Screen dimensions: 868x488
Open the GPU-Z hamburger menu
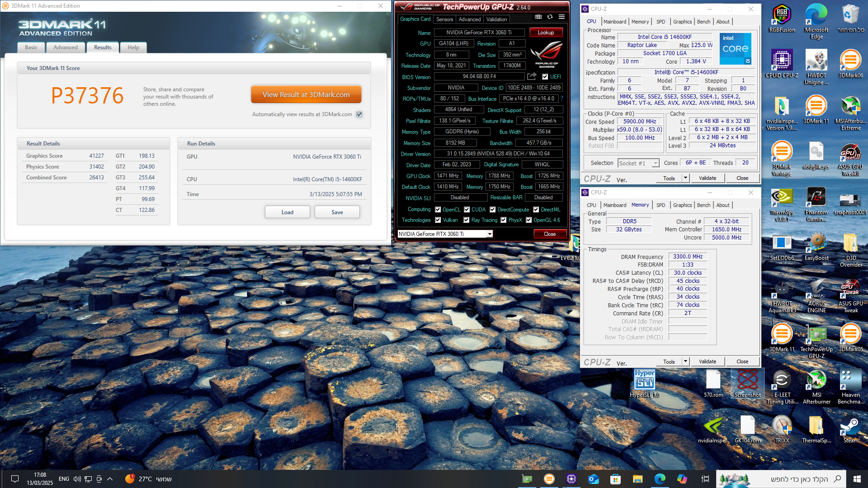point(561,17)
